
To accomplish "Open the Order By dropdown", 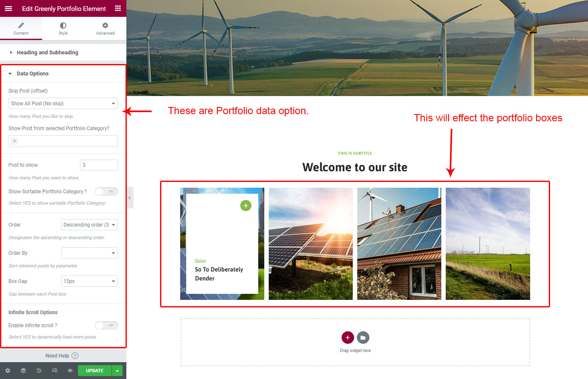I will point(89,253).
